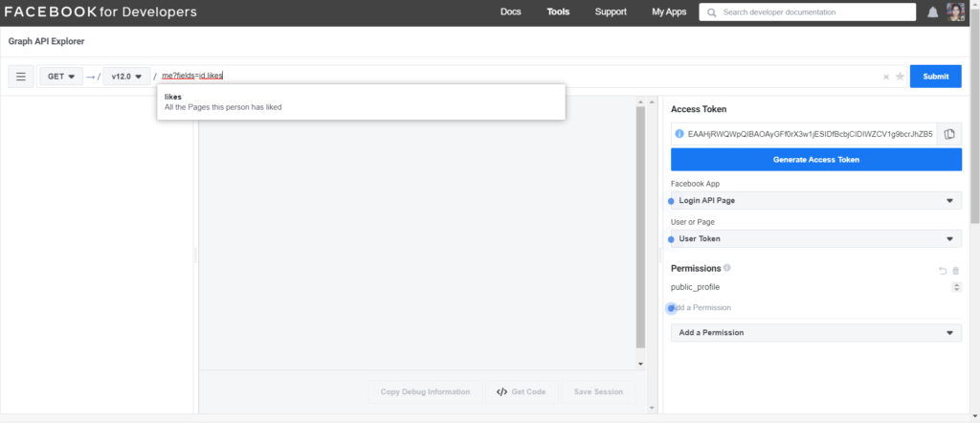
Task: Click the response panel scroll-down arrow
Action: (x=640, y=364)
